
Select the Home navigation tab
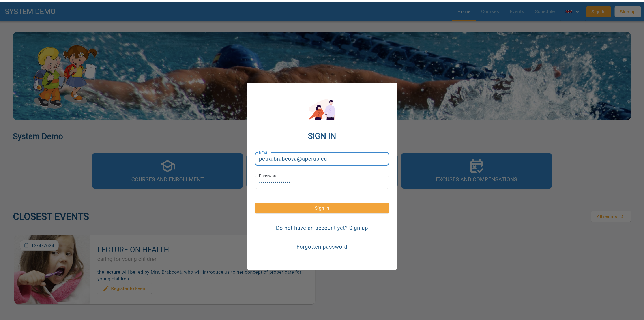pyautogui.click(x=464, y=11)
